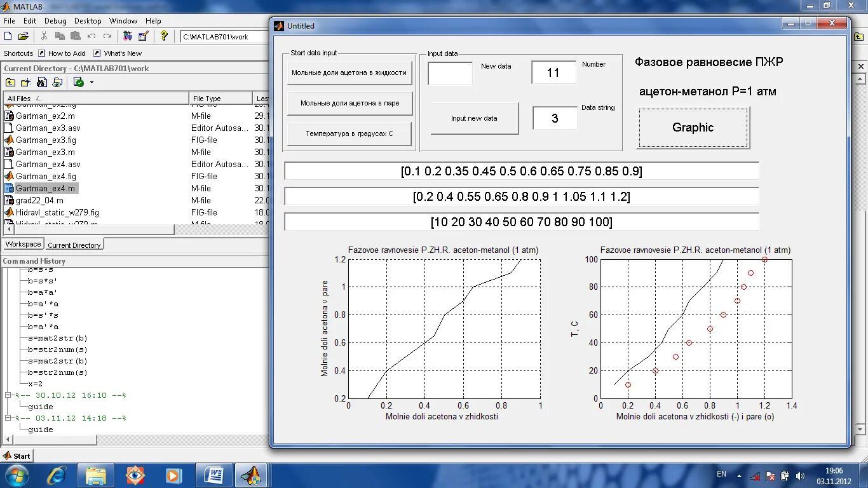Click the Input new data button

tap(474, 118)
